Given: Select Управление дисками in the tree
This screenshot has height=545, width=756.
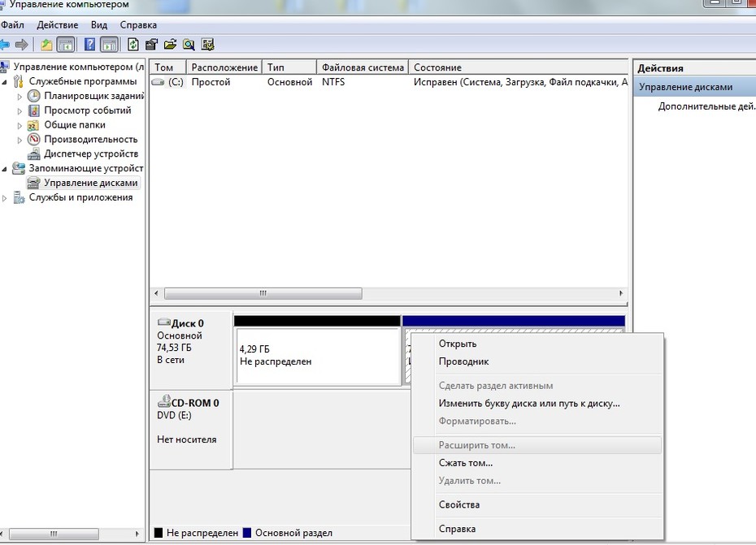Looking at the screenshot, I should [x=91, y=183].
